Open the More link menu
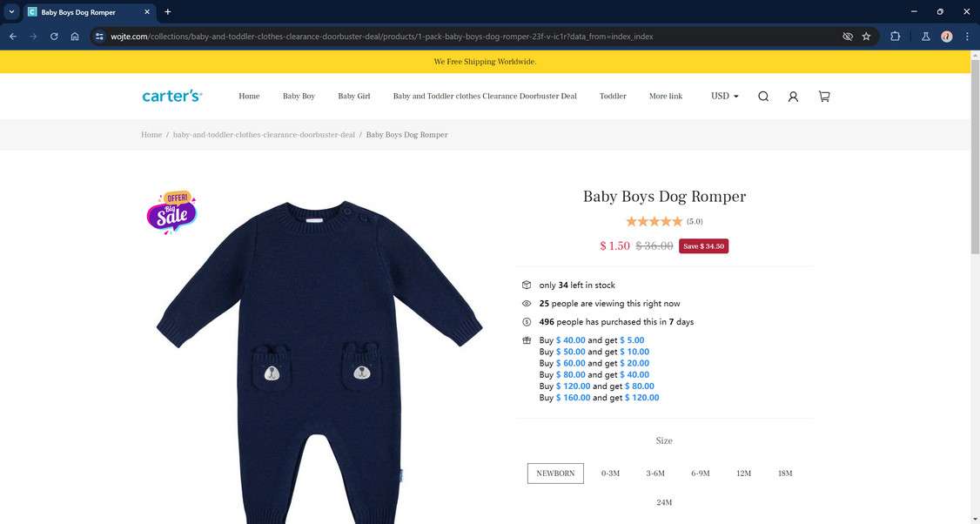This screenshot has height=524, width=980. click(666, 97)
